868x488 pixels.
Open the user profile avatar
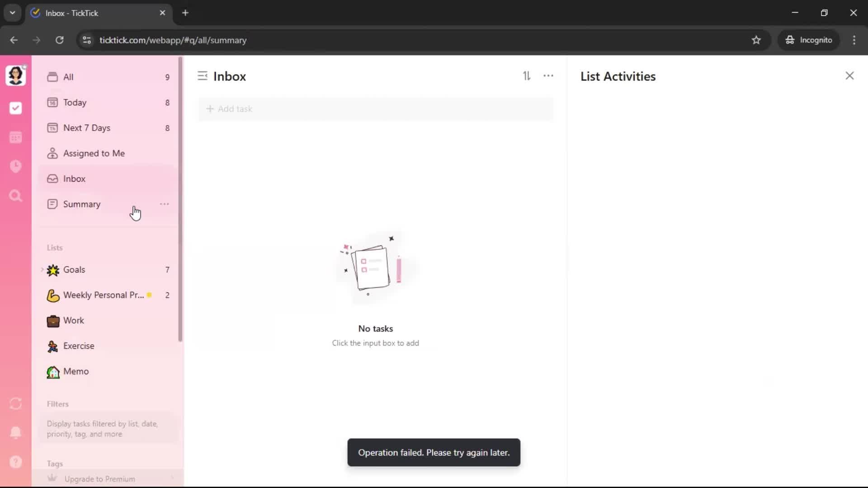[x=15, y=75]
